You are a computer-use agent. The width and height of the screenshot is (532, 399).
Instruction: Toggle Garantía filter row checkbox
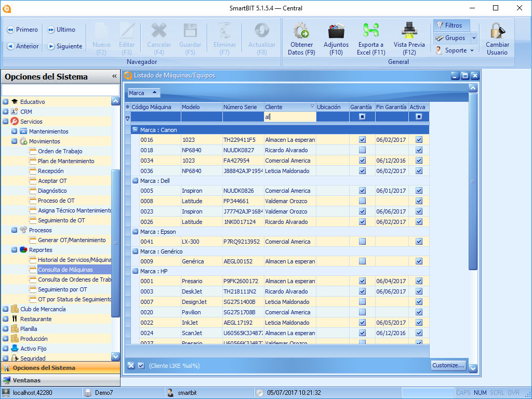click(x=362, y=117)
